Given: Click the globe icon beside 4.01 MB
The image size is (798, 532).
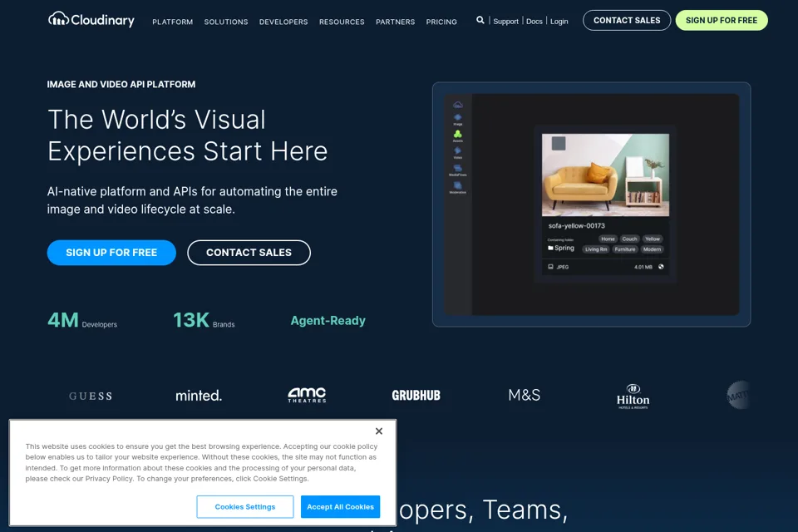Looking at the screenshot, I should click(x=661, y=266).
